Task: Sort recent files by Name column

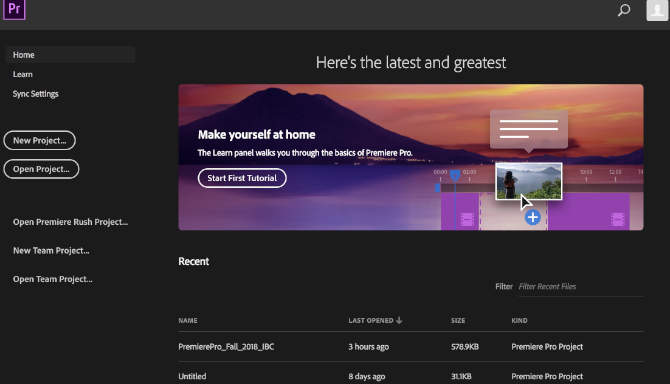Action: (188, 320)
